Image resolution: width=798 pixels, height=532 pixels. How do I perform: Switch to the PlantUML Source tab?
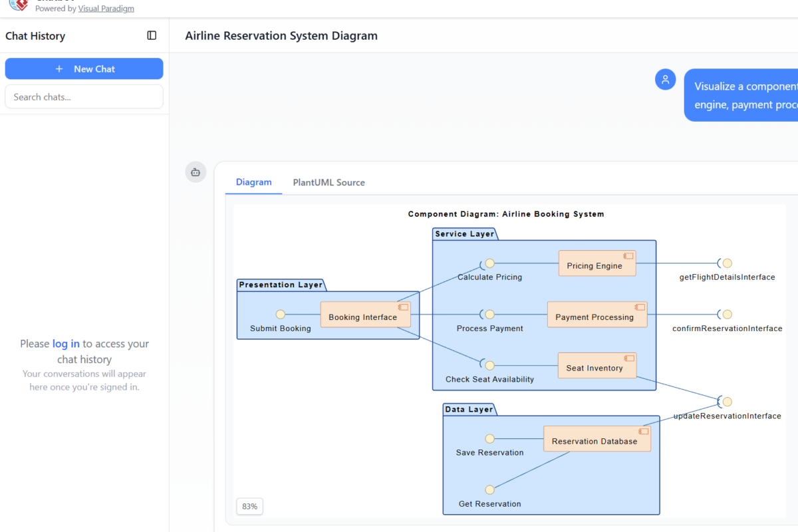coord(329,182)
